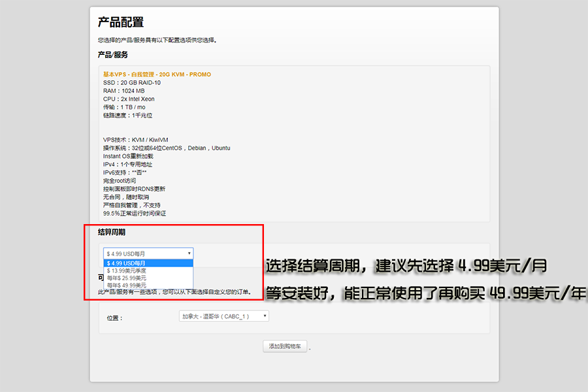Open the location dropdown menu
The height and width of the screenshot is (392, 588).
tap(222, 316)
